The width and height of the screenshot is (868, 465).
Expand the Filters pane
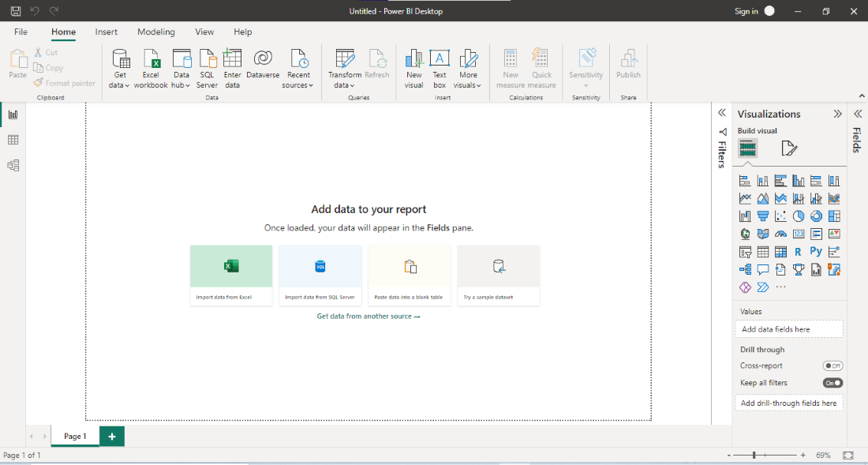click(722, 113)
